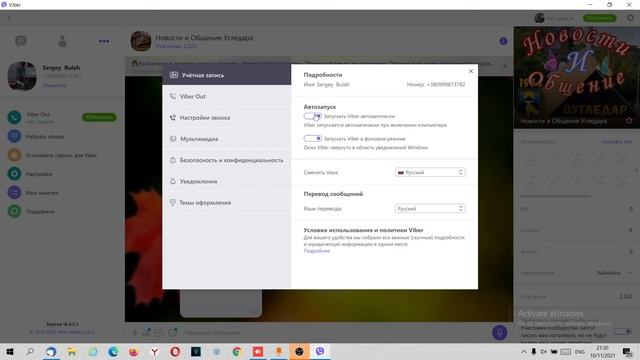Open the Файлы row in the info panel
The height and width of the screenshot is (360, 640).
click(577, 251)
